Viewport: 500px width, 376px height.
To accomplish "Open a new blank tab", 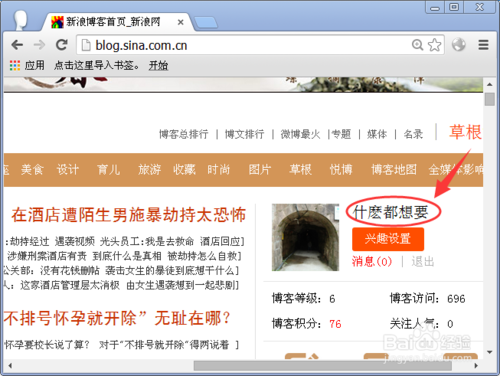I will pos(206,23).
